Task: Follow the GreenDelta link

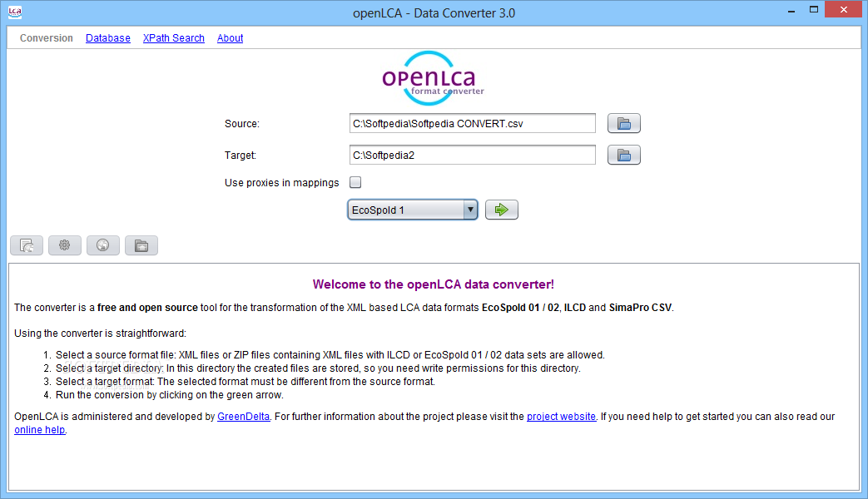Action: (244, 417)
